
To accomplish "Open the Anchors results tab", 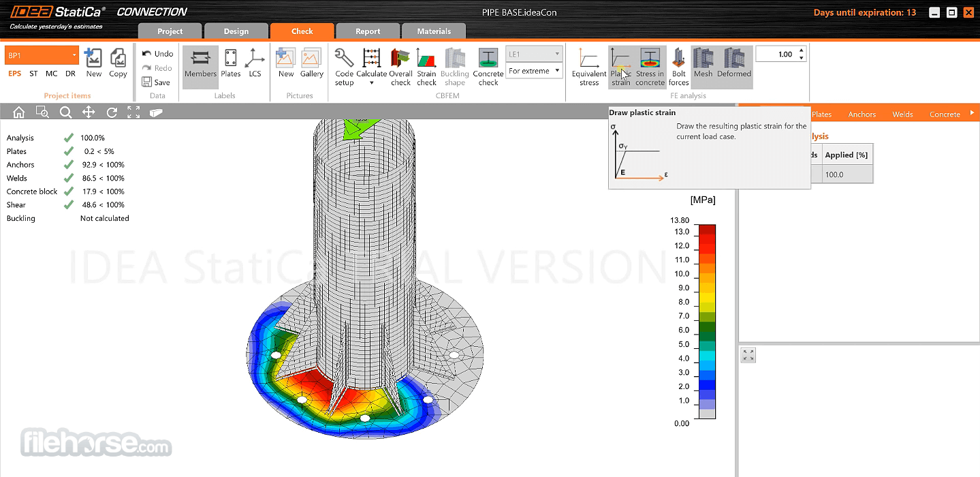I will click(x=862, y=114).
